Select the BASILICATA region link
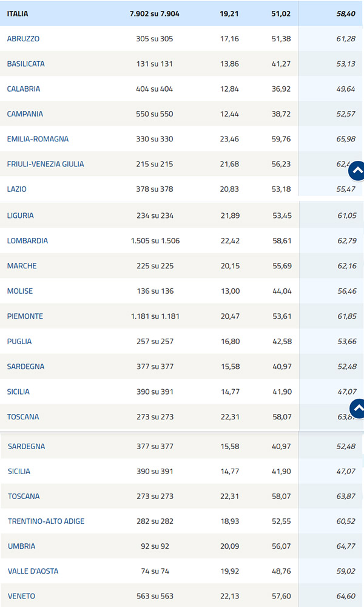The height and width of the screenshot is (607, 364). point(25,64)
